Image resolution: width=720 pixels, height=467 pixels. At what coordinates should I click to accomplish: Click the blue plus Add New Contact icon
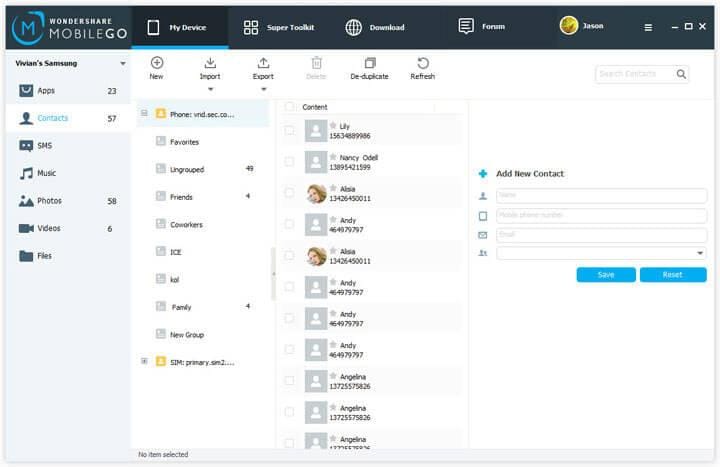point(483,174)
